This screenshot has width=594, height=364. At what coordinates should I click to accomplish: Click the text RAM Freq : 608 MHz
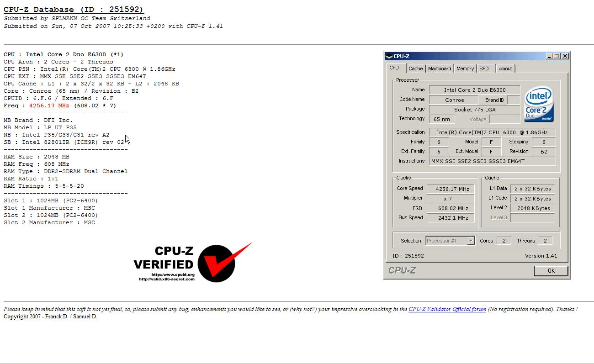pos(37,164)
